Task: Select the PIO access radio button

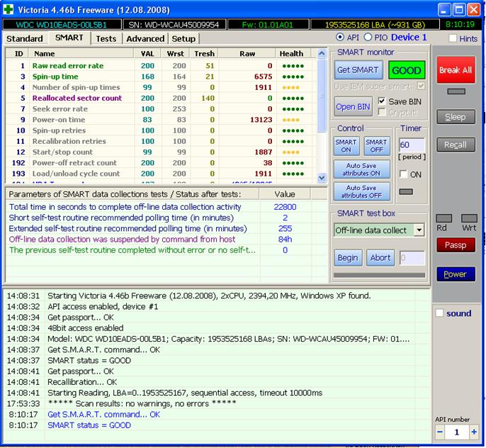Action: click(368, 37)
